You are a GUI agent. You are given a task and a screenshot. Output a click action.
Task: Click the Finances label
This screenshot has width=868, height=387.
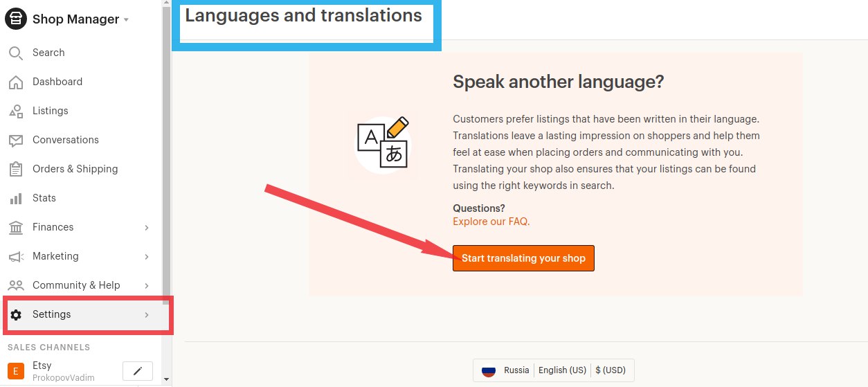pyautogui.click(x=53, y=227)
